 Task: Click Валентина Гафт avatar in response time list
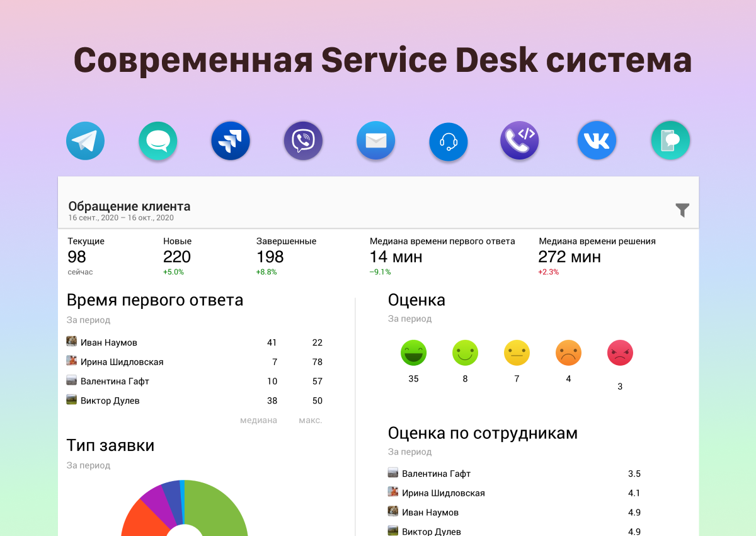tap(72, 381)
